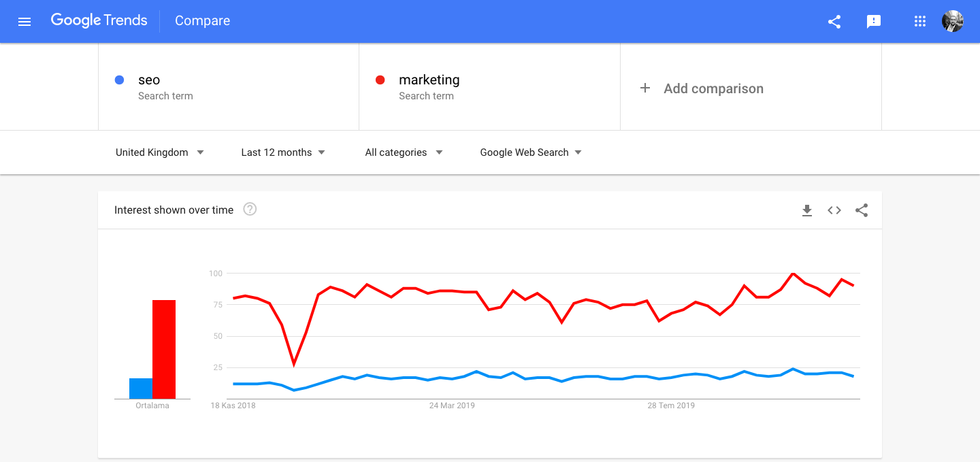Click the red marketing average bar
Viewport: 980px width, 462px height.
(164, 349)
